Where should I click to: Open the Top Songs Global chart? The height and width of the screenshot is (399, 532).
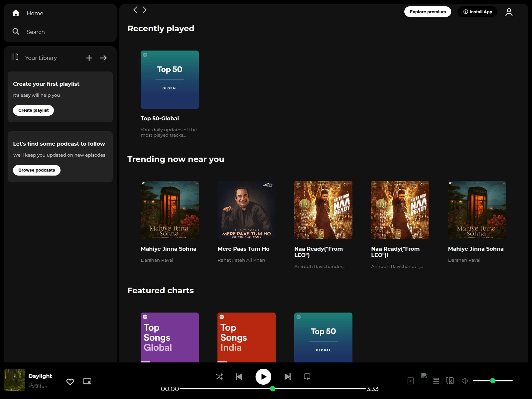click(170, 337)
